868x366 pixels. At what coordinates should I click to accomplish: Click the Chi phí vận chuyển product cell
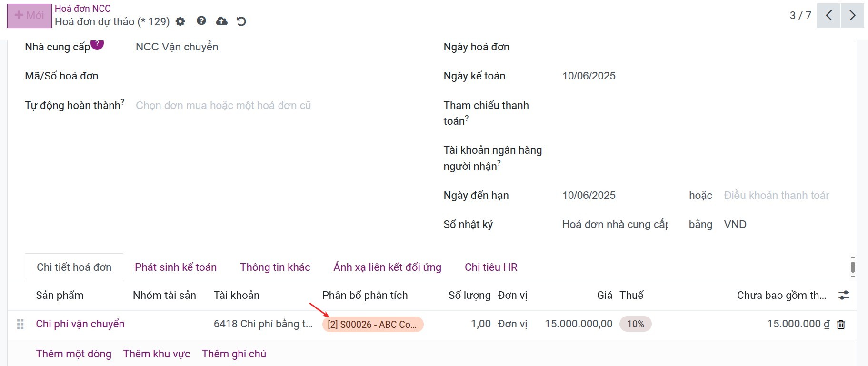[x=80, y=325]
